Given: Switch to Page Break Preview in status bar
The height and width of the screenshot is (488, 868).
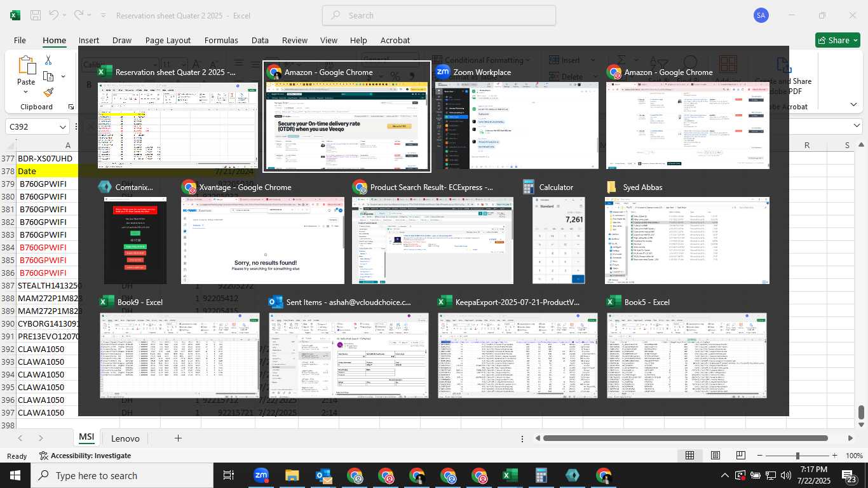Looking at the screenshot, I should (x=741, y=456).
